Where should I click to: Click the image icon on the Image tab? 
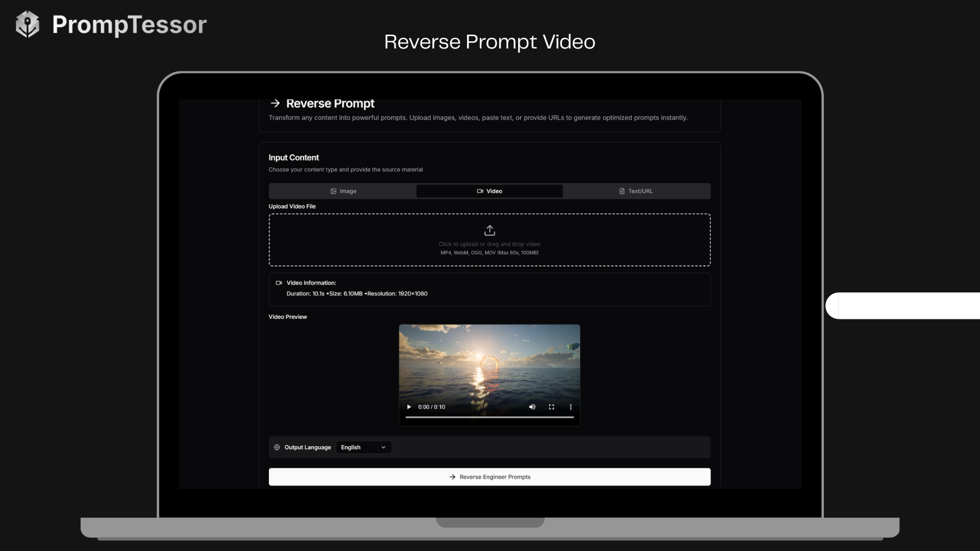point(333,191)
